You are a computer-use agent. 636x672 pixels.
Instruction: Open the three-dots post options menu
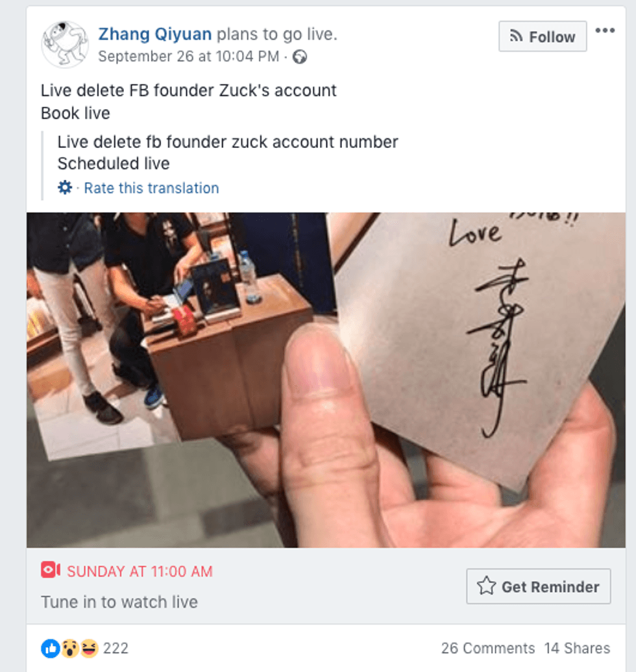pyautogui.click(x=605, y=31)
